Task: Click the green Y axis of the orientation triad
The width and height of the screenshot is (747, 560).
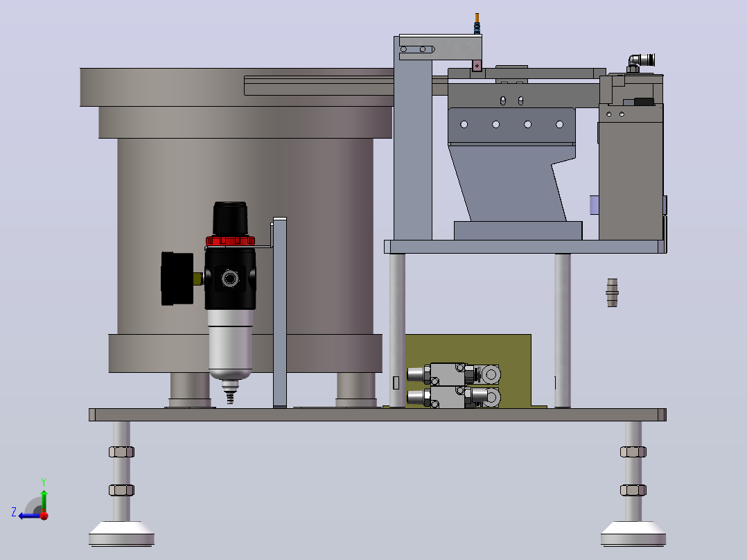Action: tap(44, 500)
